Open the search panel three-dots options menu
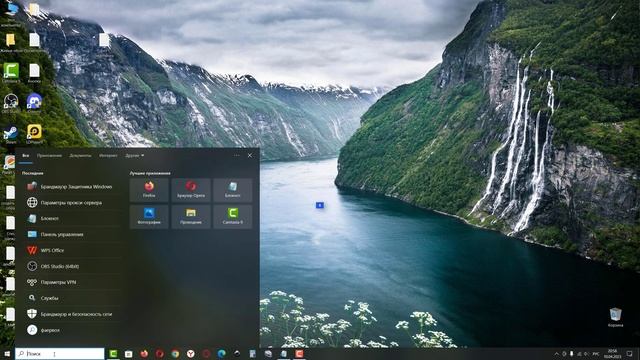This screenshot has height=360, width=640. (x=237, y=156)
